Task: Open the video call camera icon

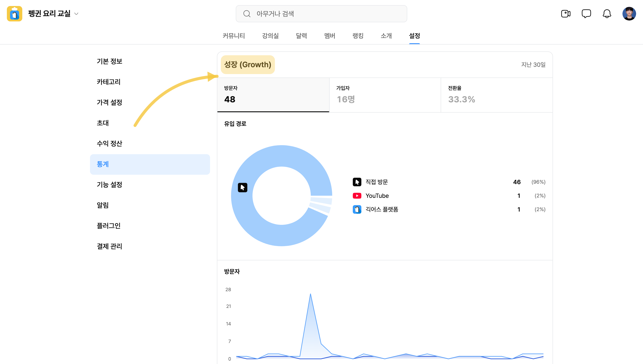Action: click(x=566, y=14)
